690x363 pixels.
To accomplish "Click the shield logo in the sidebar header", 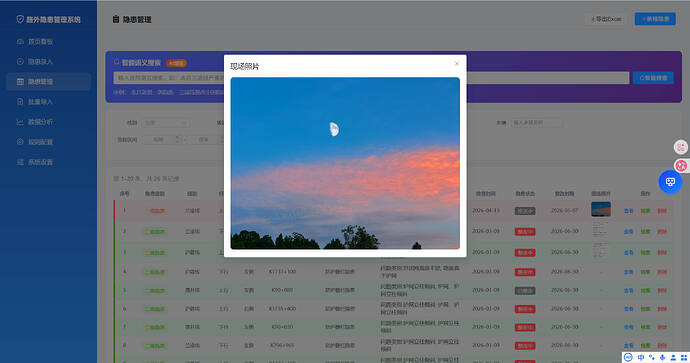I will (20, 19).
